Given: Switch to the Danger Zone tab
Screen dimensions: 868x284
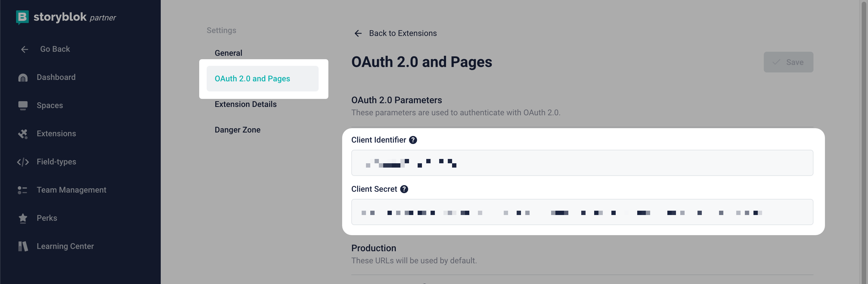Looking at the screenshot, I should (x=237, y=130).
